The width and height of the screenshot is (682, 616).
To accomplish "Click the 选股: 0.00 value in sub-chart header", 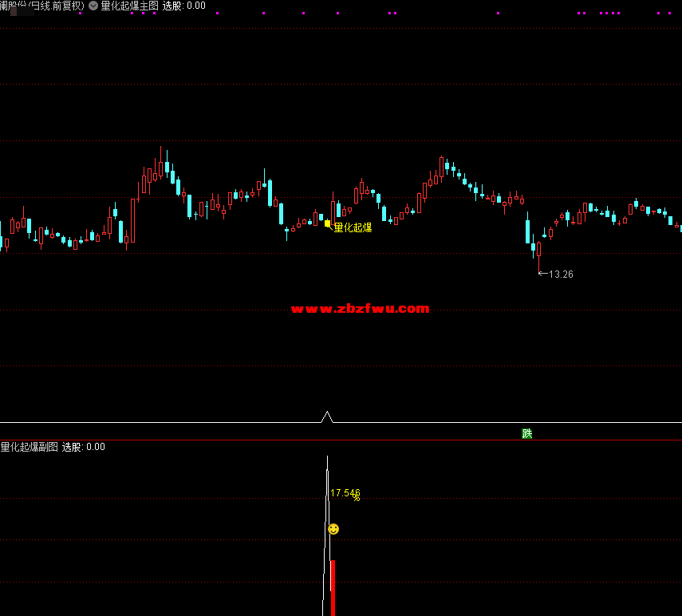I will (84, 447).
